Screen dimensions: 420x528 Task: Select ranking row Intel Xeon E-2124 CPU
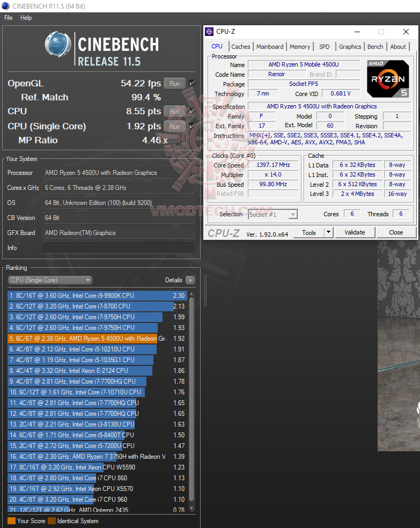click(97, 371)
